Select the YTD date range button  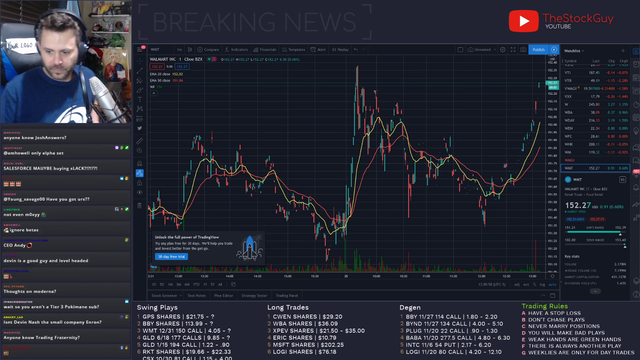196,284
